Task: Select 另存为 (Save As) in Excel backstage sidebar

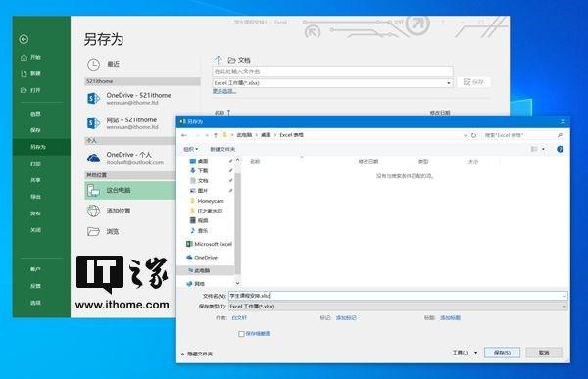Action: pyautogui.click(x=38, y=147)
